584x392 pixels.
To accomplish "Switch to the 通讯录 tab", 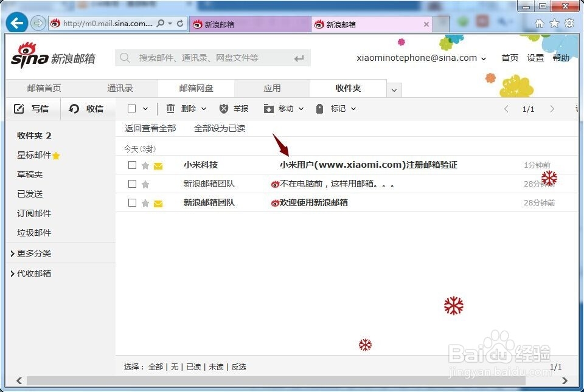I will pos(119,88).
